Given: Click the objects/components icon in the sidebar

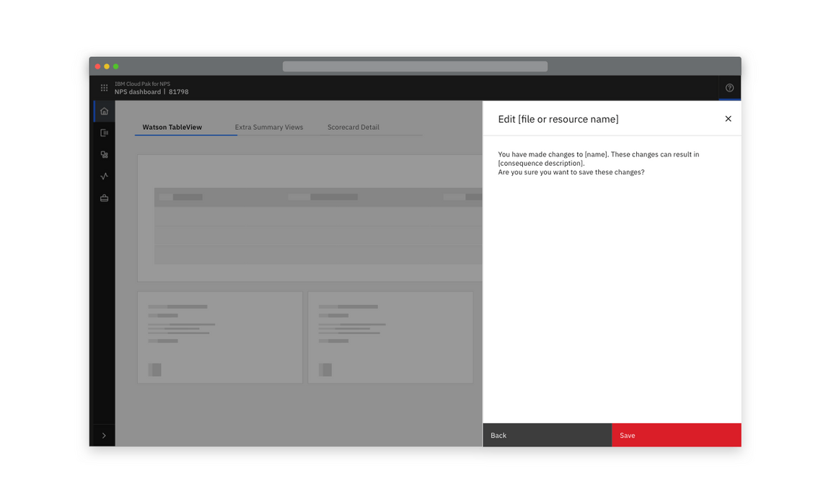Looking at the screenshot, I should pyautogui.click(x=104, y=154).
